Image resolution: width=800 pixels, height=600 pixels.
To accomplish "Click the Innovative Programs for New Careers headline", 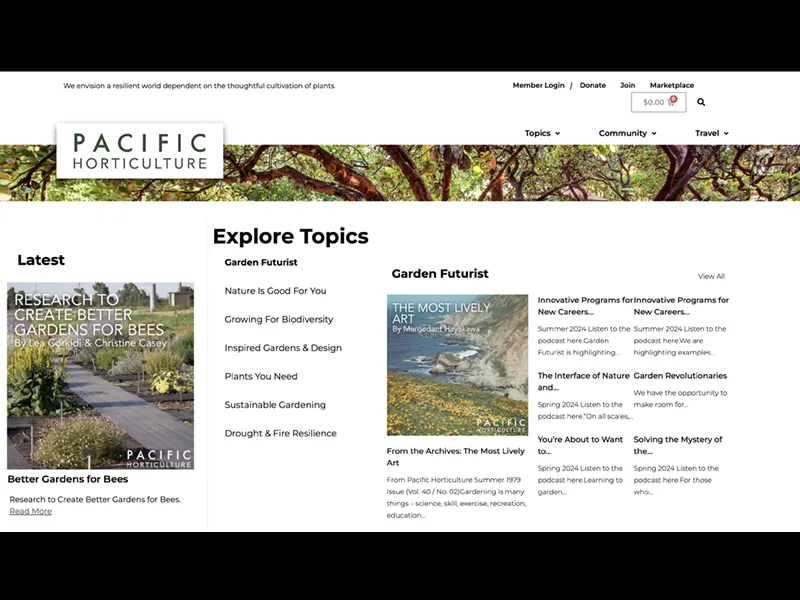I will (584, 305).
